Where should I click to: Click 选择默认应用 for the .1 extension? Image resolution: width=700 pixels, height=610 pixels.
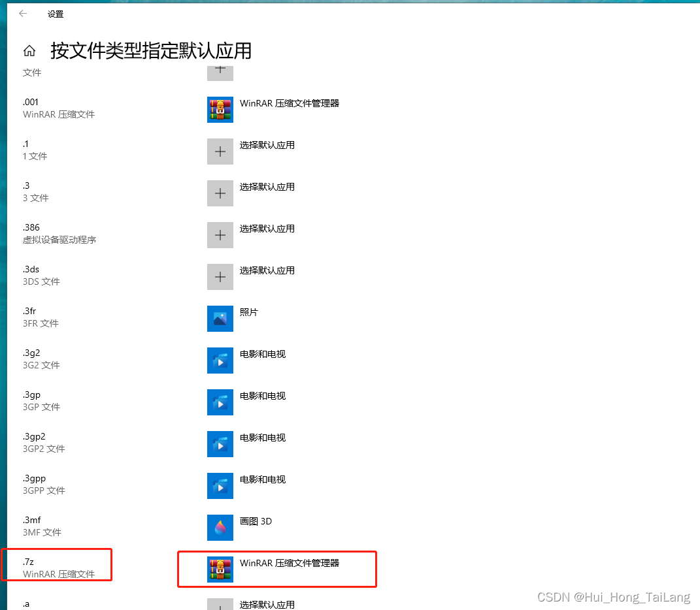[267, 145]
